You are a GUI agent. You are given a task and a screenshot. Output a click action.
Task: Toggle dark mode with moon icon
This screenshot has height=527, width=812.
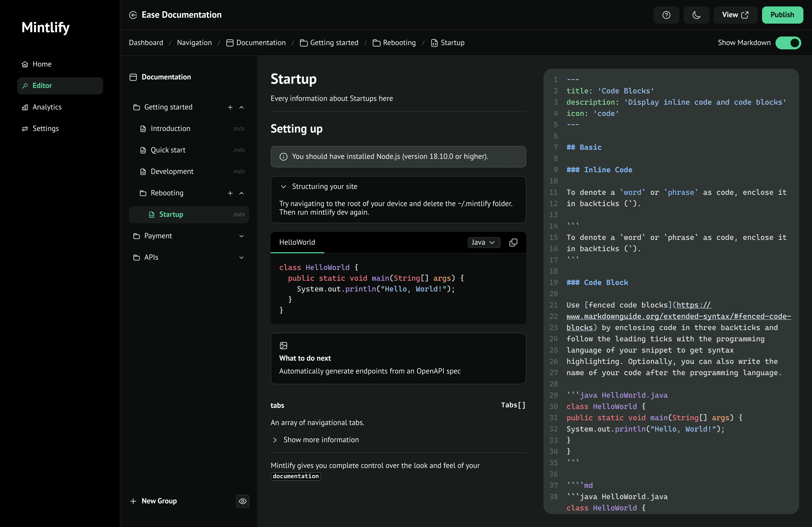[696, 15]
